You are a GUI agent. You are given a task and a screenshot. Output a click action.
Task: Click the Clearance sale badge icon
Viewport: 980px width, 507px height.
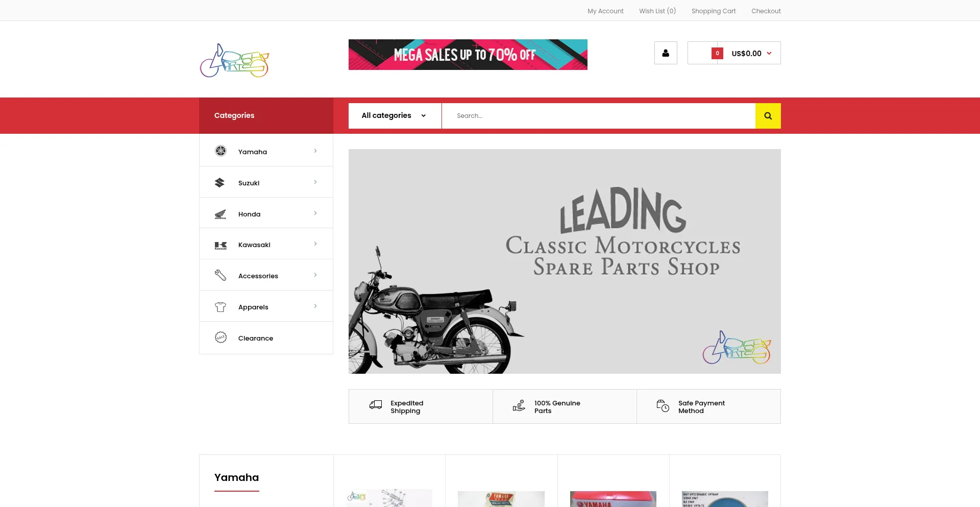pos(220,337)
